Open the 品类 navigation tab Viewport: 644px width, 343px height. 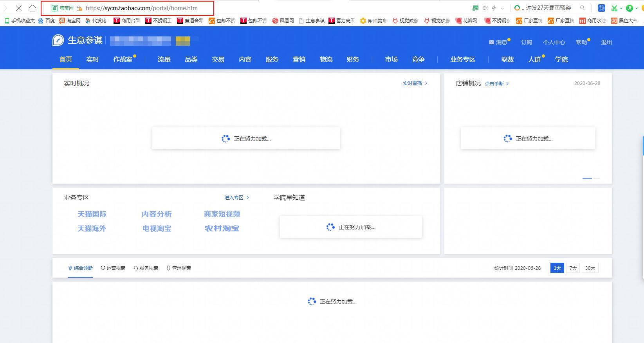point(191,60)
